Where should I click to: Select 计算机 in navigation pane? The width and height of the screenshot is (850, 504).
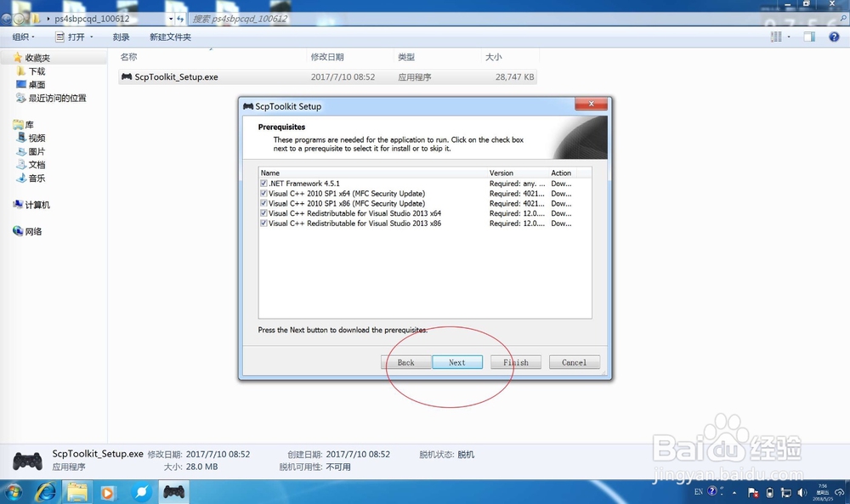pos(37,205)
